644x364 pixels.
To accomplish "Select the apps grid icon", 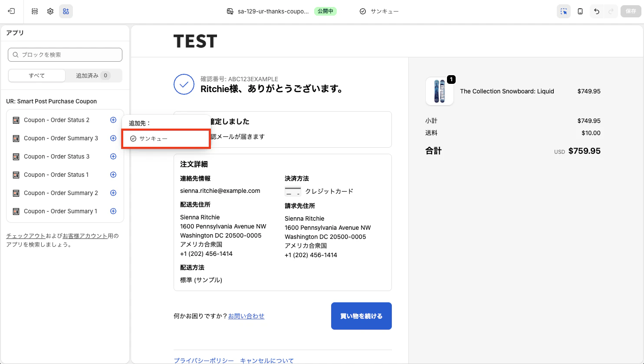I will point(66,11).
